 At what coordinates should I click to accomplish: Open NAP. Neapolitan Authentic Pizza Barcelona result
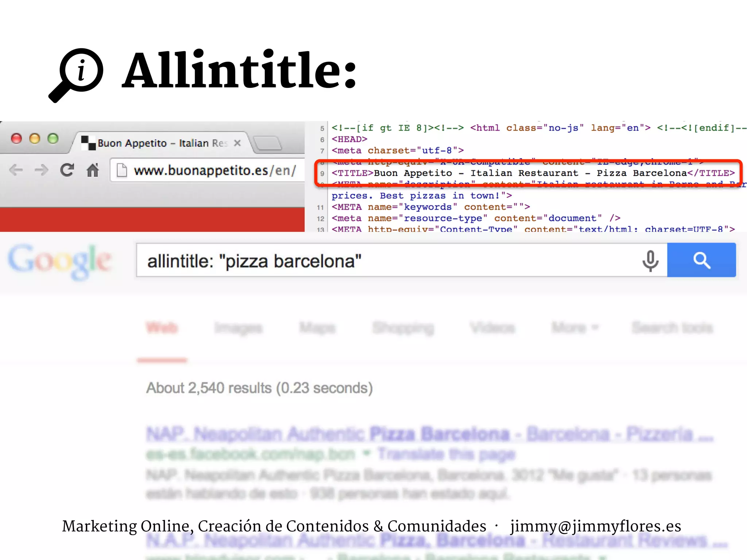pyautogui.click(x=430, y=434)
